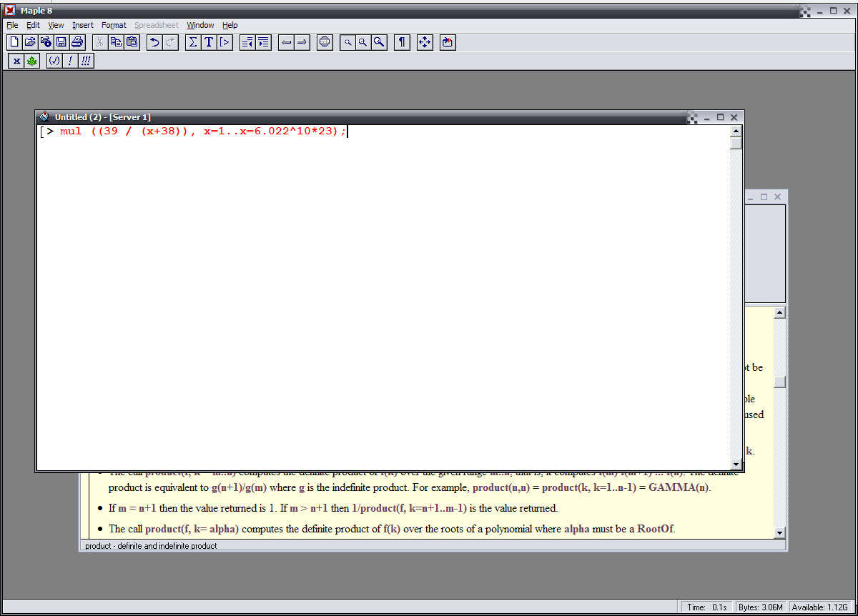The width and height of the screenshot is (858, 616).
Task: Insert a new execution group [> icon
Action: (x=225, y=43)
